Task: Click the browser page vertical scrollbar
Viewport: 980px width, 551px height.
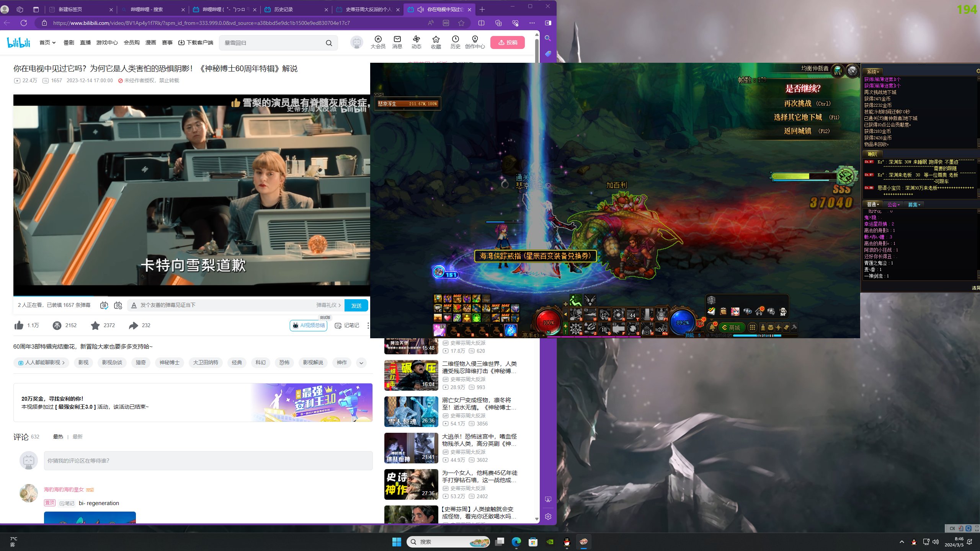Action: pos(537,275)
